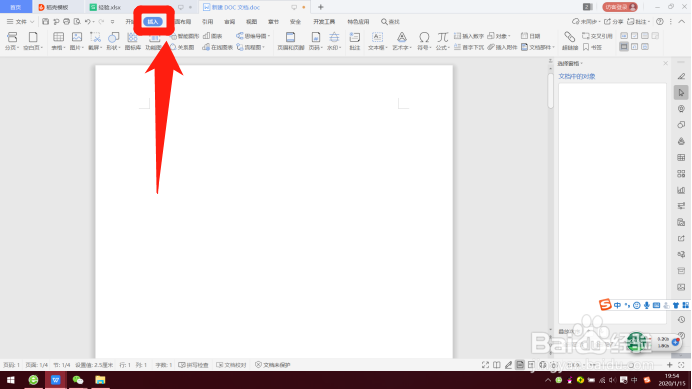The width and height of the screenshot is (692, 389).
Task: Insert a 超链接 hyperlink
Action: click(570, 41)
